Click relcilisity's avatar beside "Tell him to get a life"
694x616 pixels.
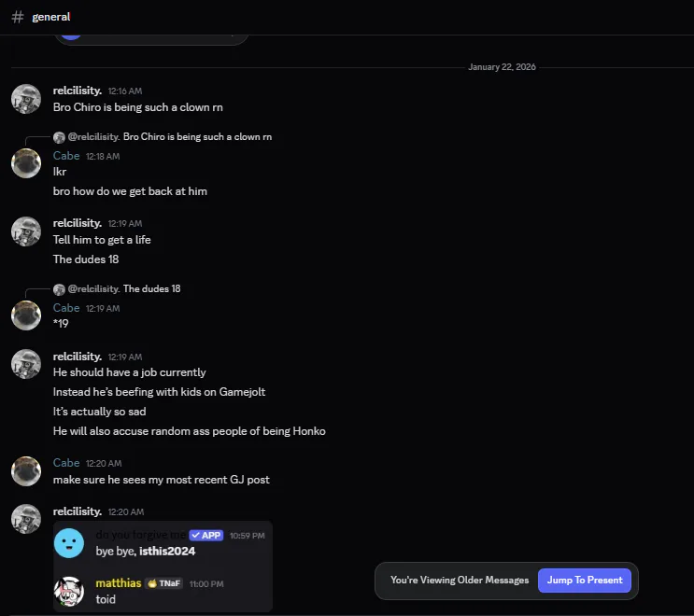click(25, 231)
